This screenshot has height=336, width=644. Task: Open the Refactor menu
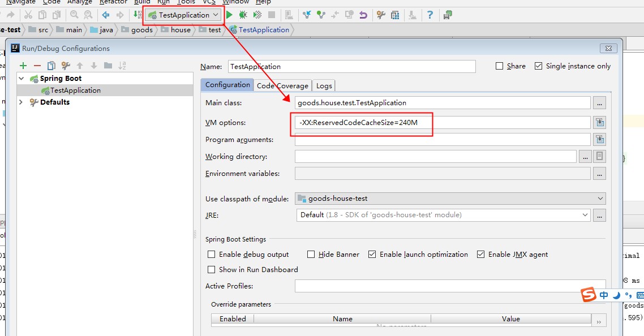(x=113, y=2)
